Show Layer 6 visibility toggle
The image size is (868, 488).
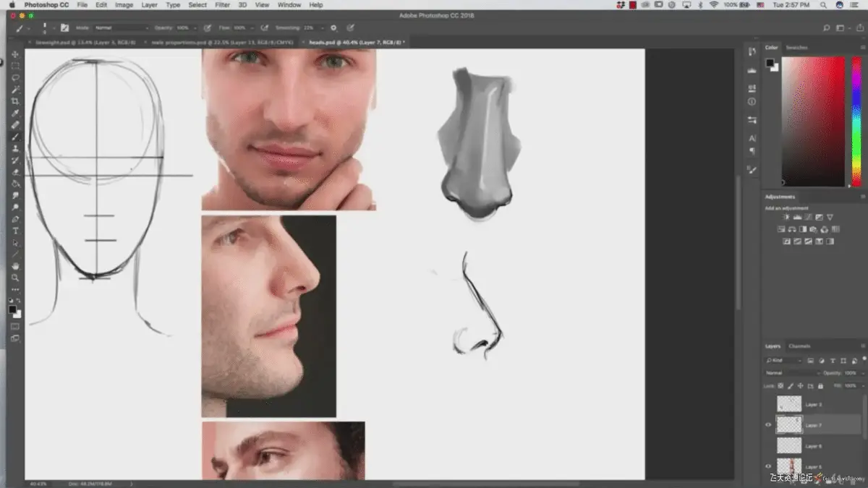tap(768, 446)
